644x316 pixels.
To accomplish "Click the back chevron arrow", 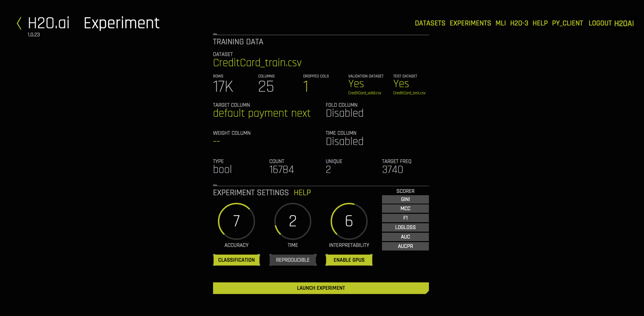I will point(19,23).
